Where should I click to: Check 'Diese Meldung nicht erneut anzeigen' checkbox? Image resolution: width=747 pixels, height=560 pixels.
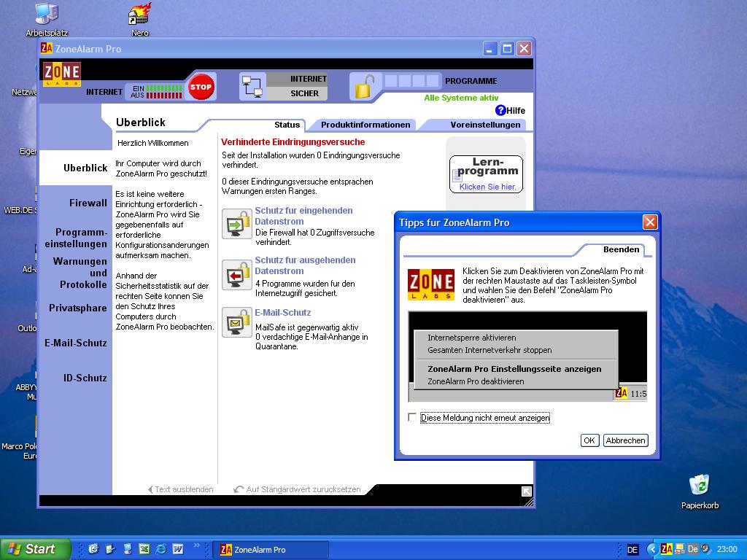[x=412, y=417]
